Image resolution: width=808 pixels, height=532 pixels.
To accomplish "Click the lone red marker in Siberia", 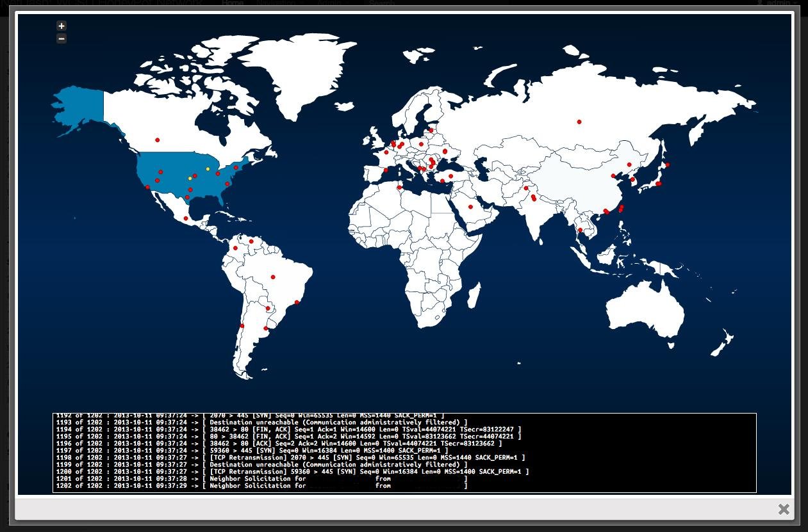I will [x=579, y=121].
